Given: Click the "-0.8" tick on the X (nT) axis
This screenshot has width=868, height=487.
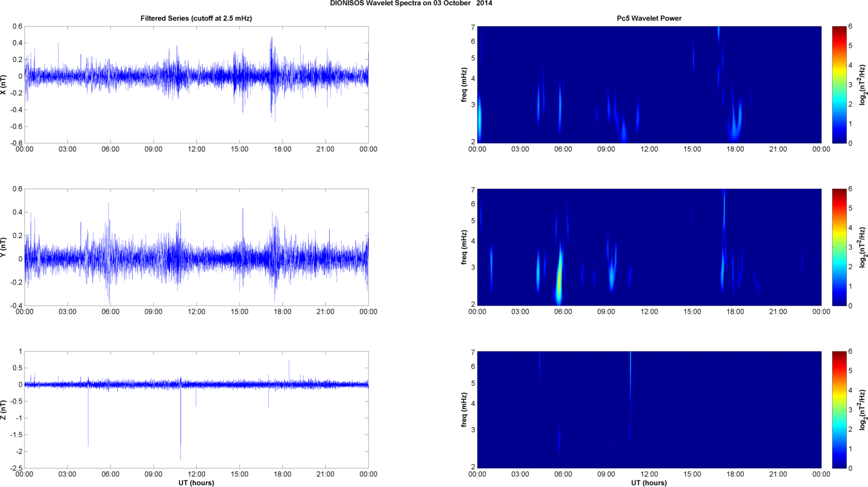Looking at the screenshot, I should (x=16, y=143).
